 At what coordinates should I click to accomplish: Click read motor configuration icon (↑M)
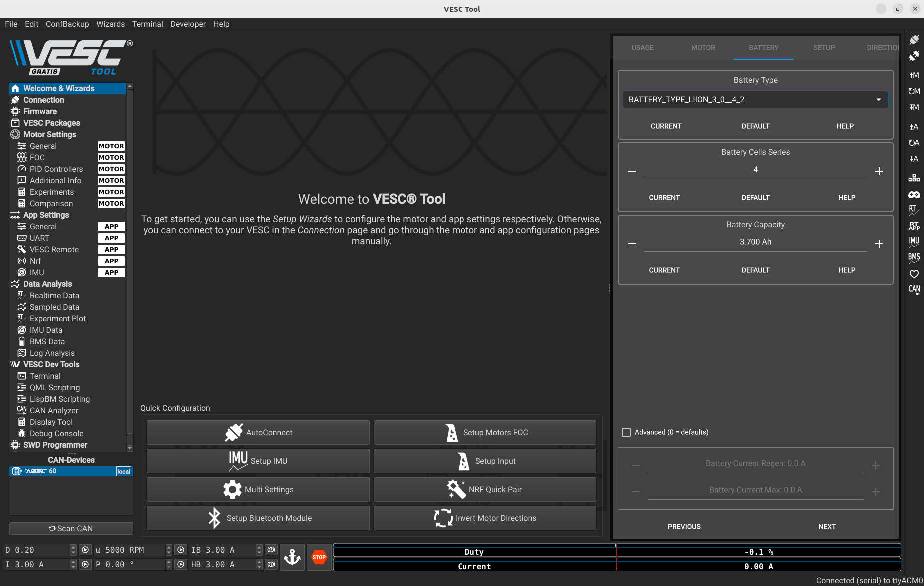pos(914,75)
